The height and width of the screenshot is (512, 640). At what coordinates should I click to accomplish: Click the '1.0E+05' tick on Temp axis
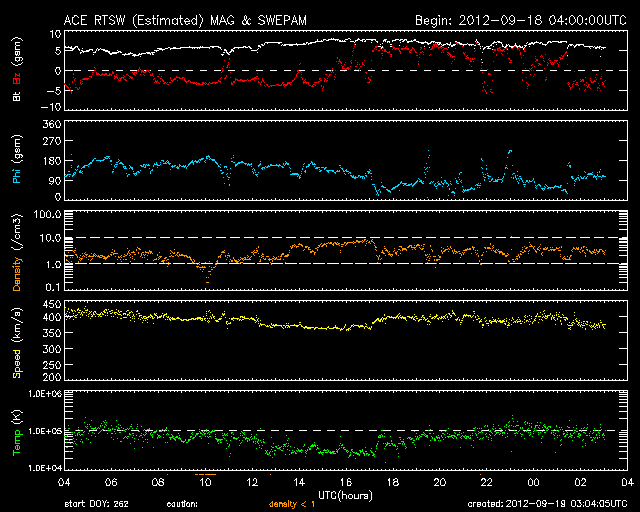click(45, 431)
